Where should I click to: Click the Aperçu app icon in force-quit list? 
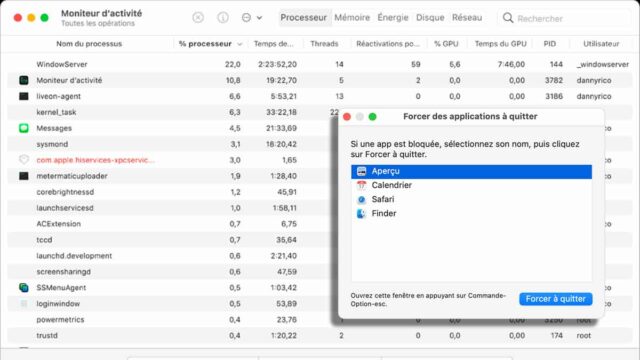[x=361, y=171]
